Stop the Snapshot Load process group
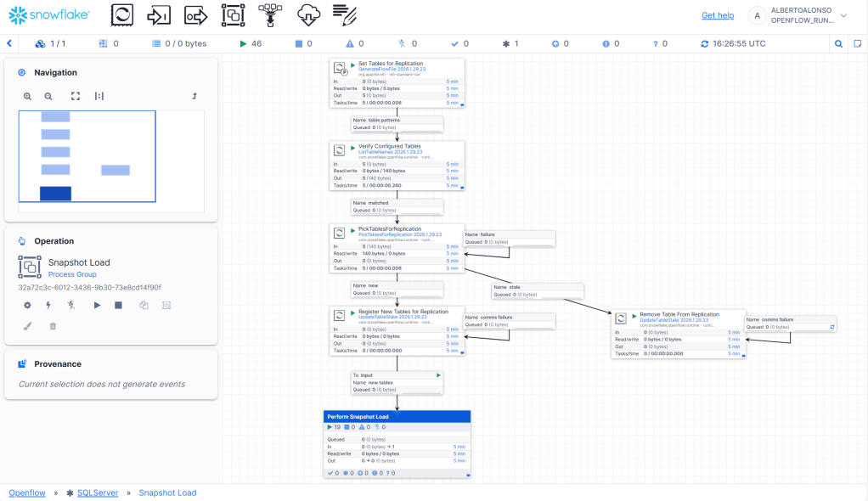The width and height of the screenshot is (868, 501). [119, 305]
